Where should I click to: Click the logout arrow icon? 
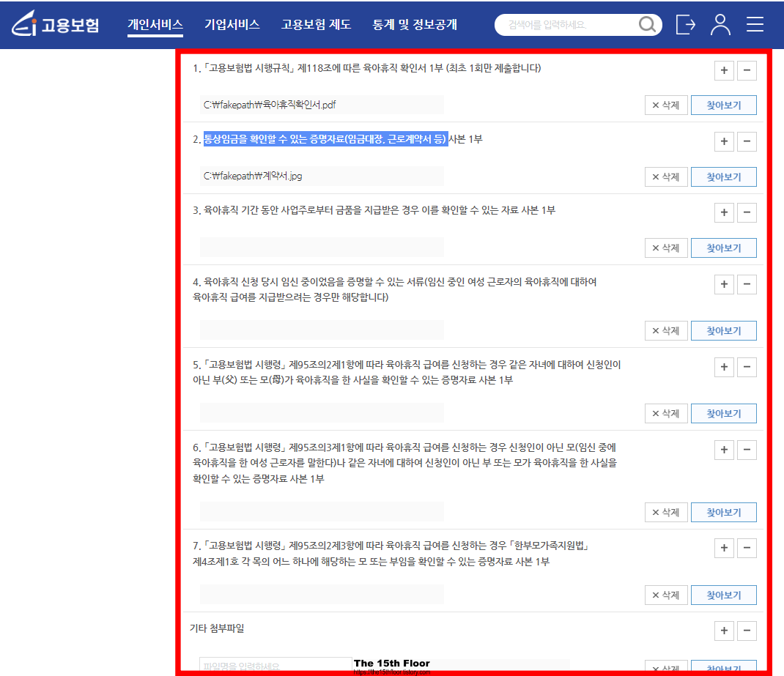pyautogui.click(x=686, y=24)
